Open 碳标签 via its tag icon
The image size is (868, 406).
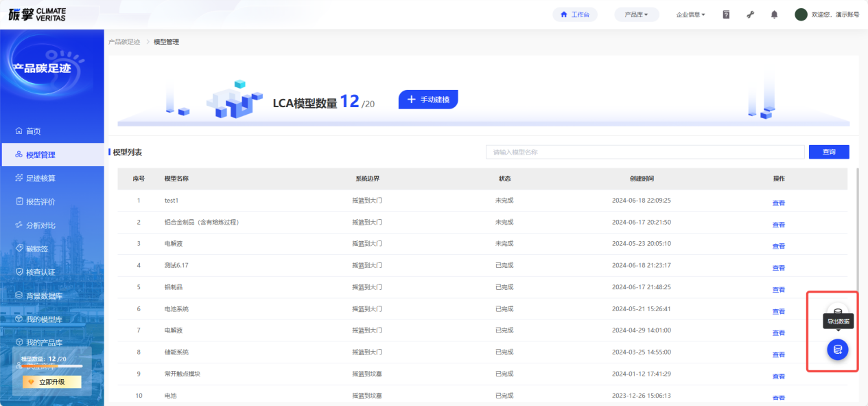point(19,248)
